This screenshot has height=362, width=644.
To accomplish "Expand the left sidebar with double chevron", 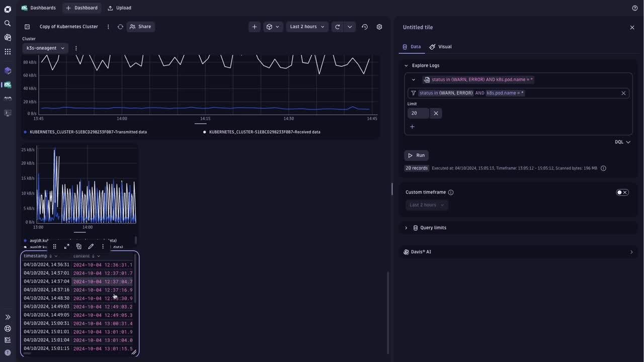I will pyautogui.click(x=8, y=317).
